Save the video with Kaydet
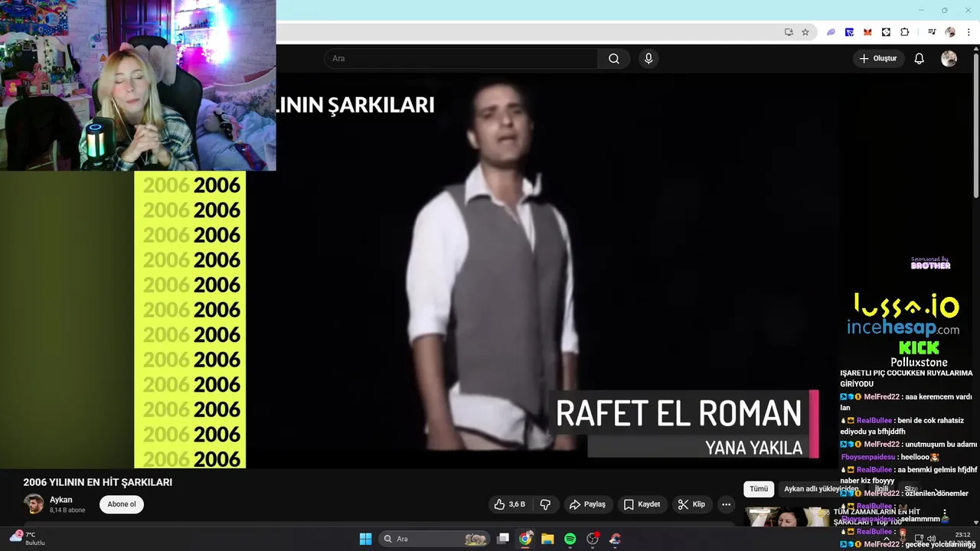The width and height of the screenshot is (980, 551). (x=642, y=504)
